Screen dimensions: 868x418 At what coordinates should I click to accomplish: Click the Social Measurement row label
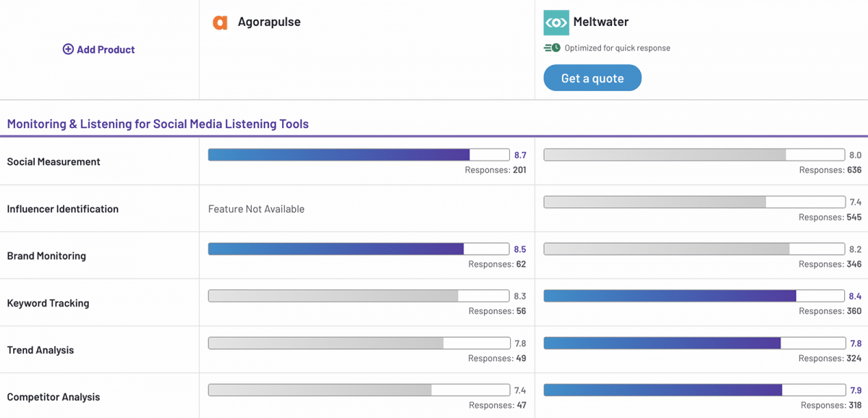(x=54, y=161)
